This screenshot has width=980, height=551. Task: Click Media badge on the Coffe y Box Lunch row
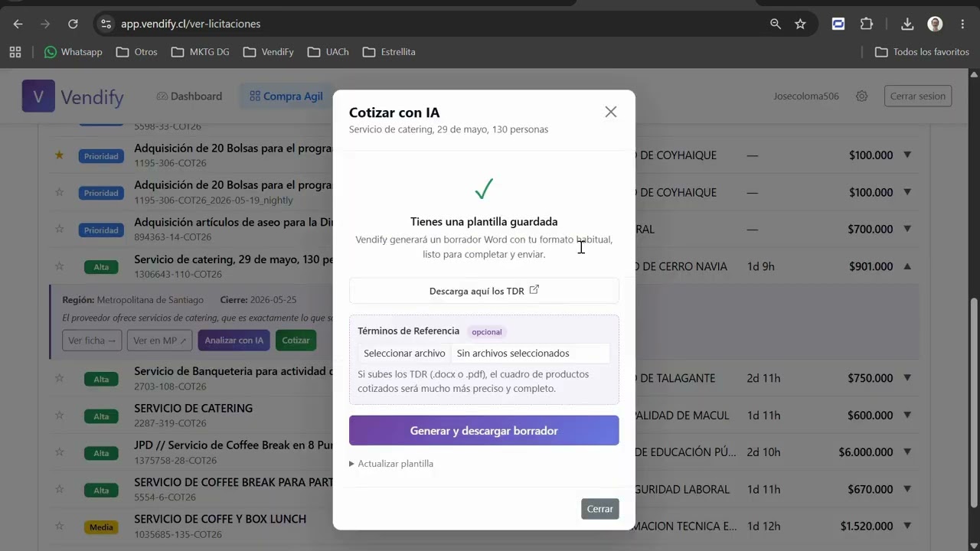(101, 527)
